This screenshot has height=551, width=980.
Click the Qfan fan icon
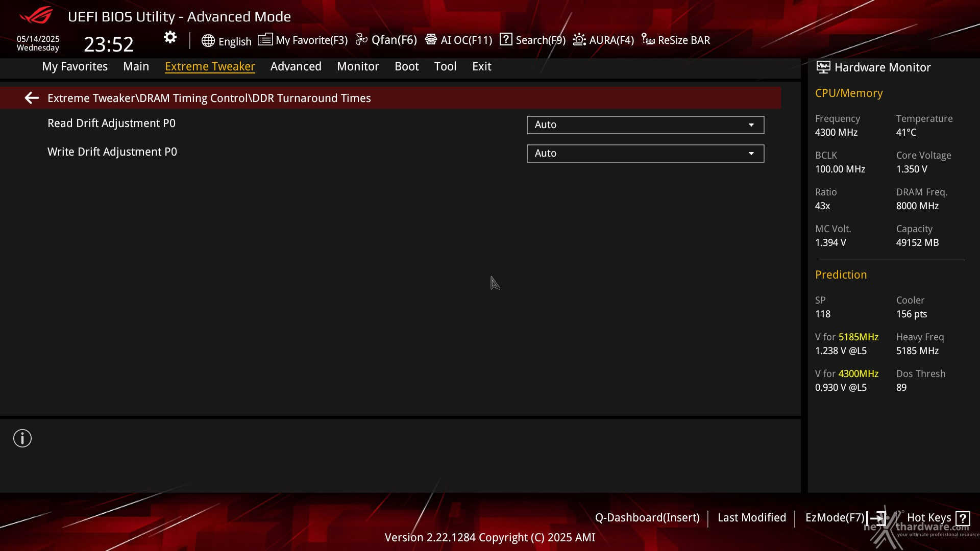pos(361,40)
